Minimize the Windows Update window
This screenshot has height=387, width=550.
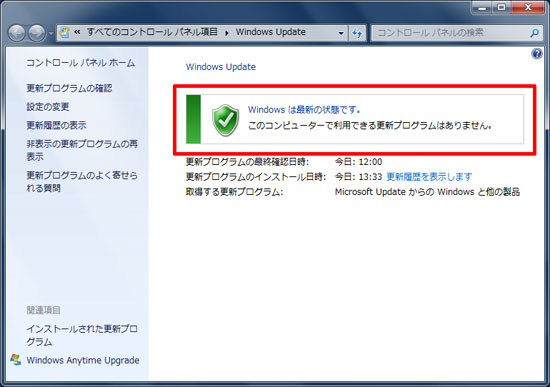pyautogui.click(x=482, y=7)
